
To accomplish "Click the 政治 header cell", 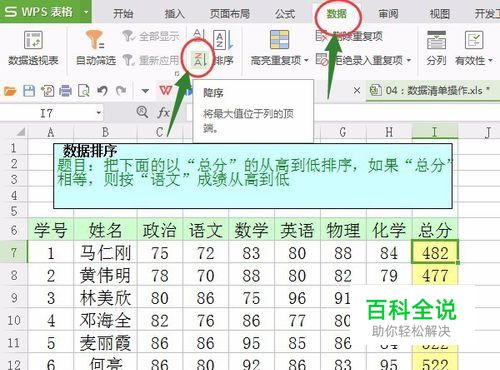I will (160, 230).
